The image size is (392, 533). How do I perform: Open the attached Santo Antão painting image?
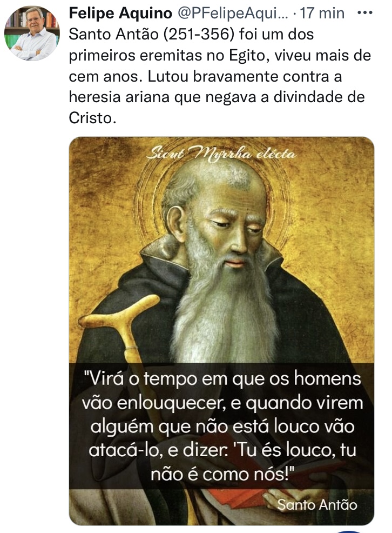[221, 331]
